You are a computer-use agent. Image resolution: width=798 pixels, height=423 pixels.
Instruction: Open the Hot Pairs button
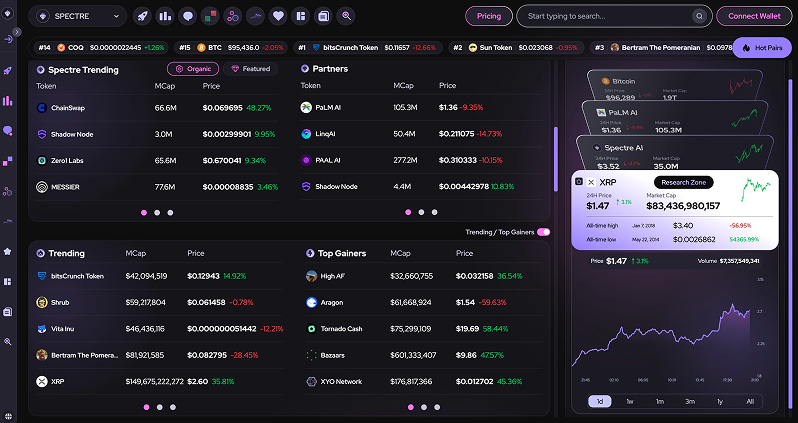pos(762,48)
